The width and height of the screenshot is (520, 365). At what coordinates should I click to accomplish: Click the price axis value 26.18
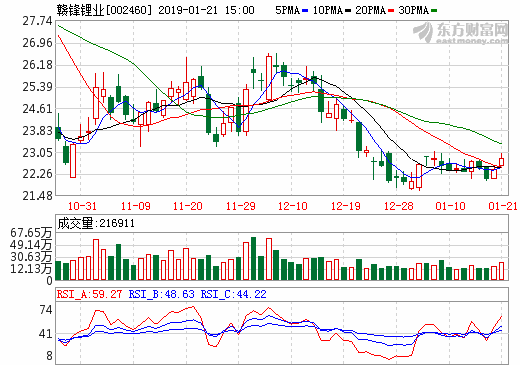point(37,65)
